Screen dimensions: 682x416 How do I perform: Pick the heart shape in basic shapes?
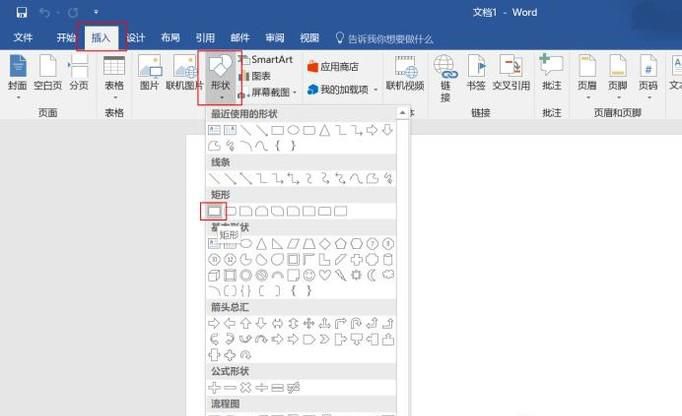324,275
